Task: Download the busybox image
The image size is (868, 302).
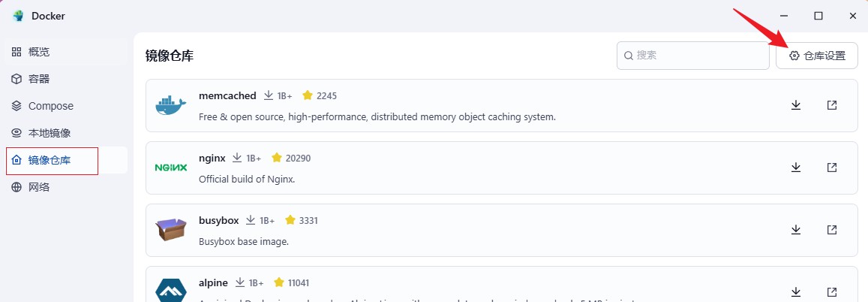Action: [796, 230]
